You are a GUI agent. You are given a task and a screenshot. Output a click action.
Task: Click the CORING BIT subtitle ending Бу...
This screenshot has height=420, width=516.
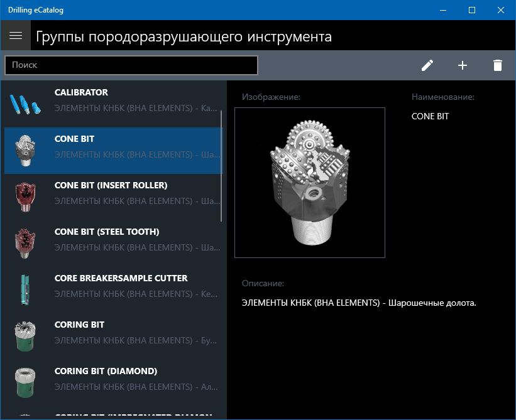tap(136, 340)
